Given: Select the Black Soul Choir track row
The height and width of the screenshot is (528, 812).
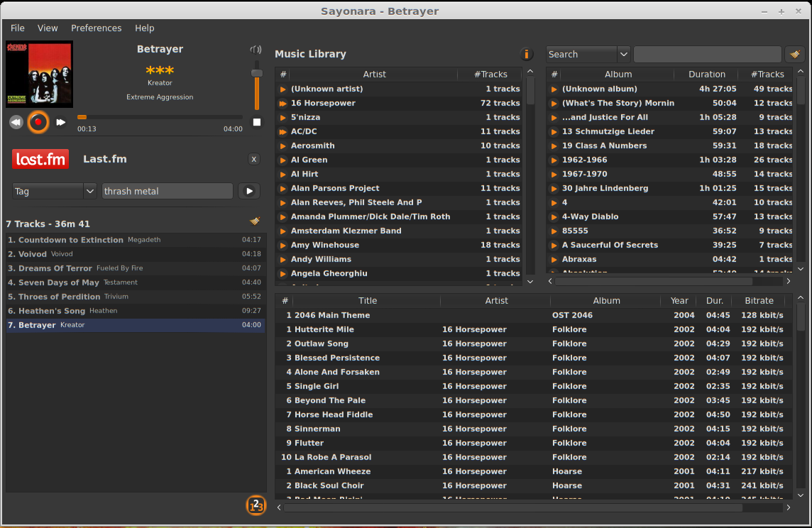Looking at the screenshot, I should tap(534, 485).
